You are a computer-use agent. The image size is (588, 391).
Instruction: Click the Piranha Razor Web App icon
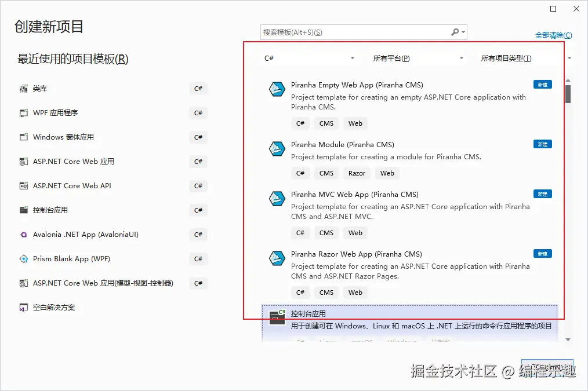[277, 258]
